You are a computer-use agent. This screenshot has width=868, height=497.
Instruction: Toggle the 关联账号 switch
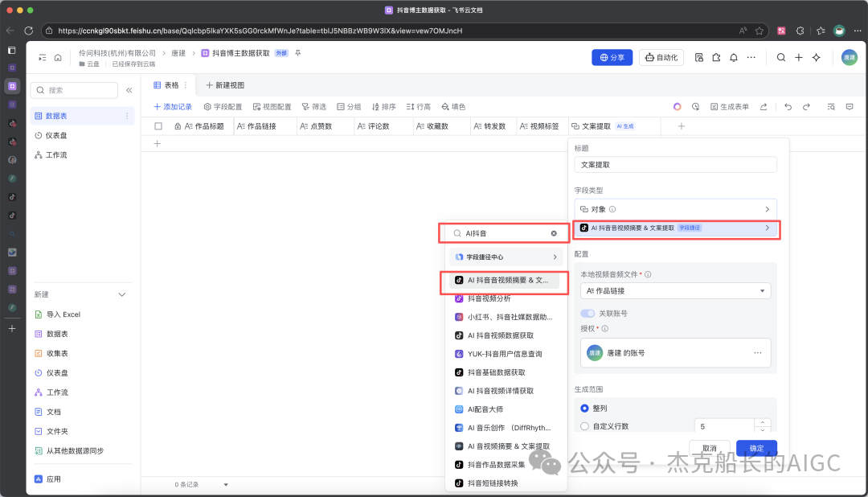pyautogui.click(x=588, y=314)
